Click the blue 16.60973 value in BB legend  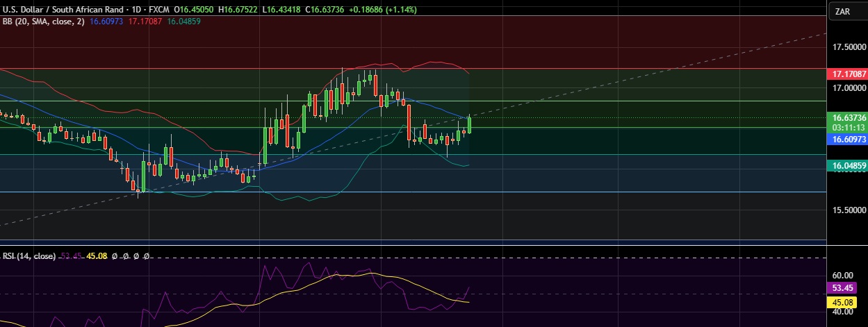tap(107, 22)
